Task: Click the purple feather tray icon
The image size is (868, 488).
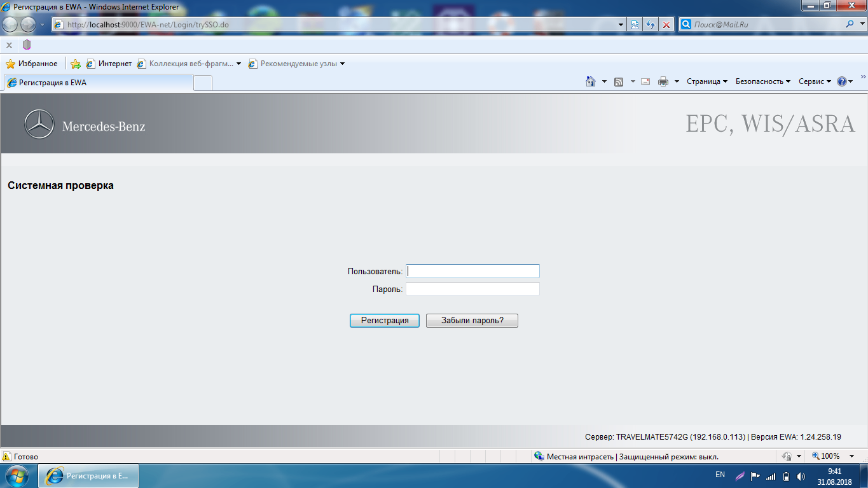Action: [740, 476]
